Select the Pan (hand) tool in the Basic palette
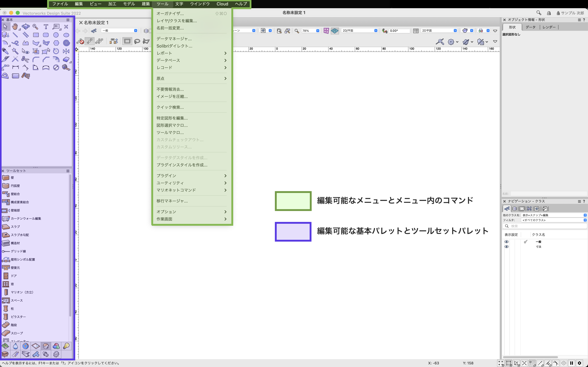 click(x=15, y=27)
